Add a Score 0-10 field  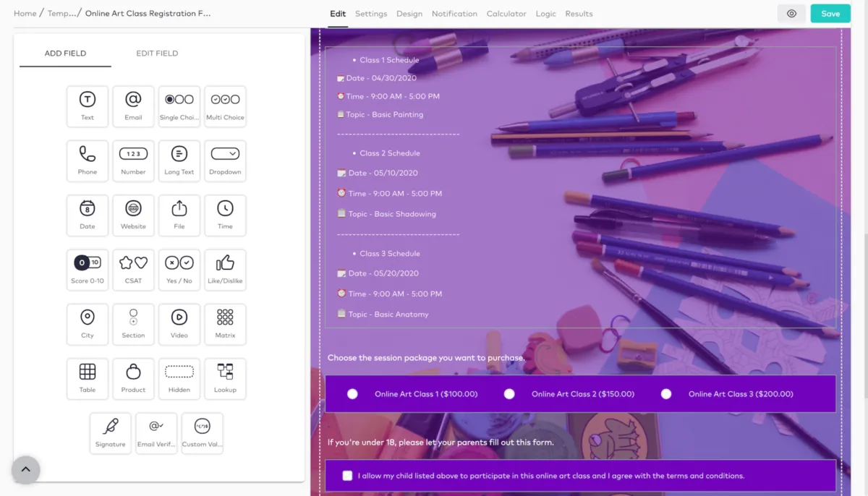pos(88,270)
